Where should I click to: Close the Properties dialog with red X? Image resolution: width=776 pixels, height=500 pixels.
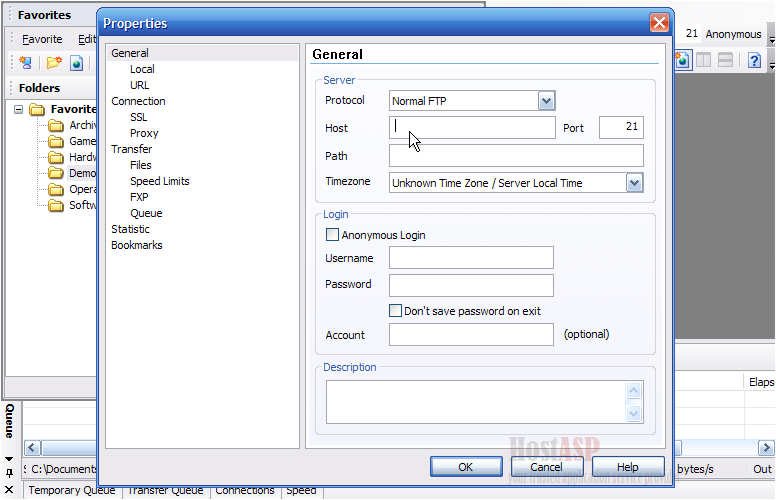[659, 22]
